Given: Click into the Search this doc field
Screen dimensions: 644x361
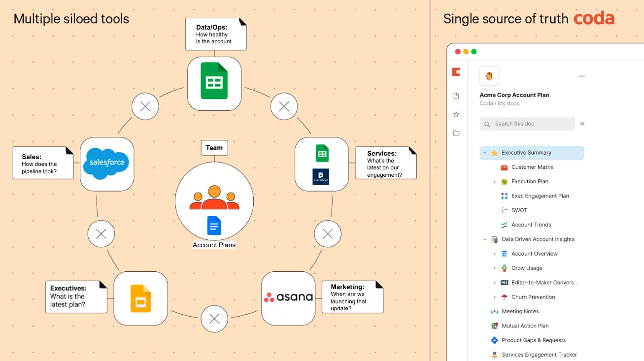Looking at the screenshot, I should click(x=527, y=124).
